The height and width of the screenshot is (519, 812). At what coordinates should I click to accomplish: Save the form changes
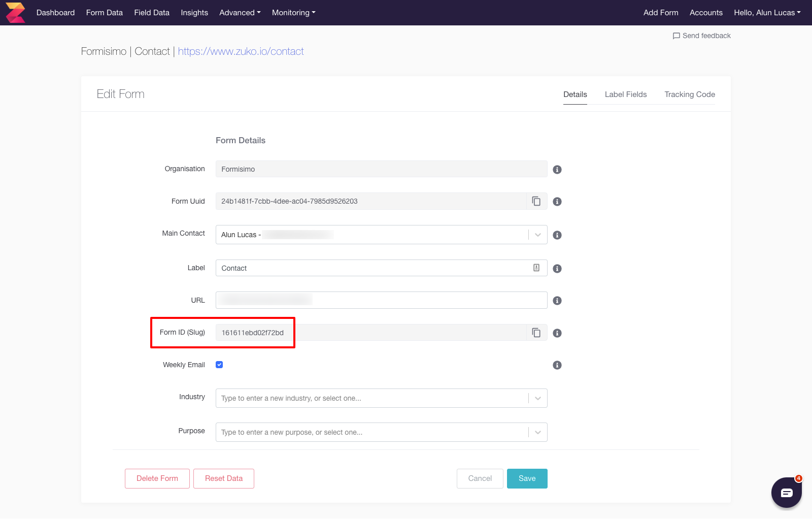tap(527, 478)
